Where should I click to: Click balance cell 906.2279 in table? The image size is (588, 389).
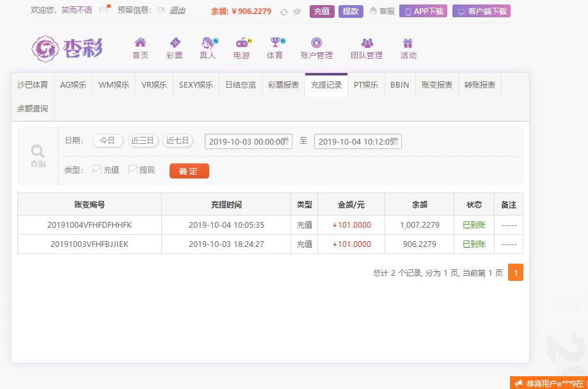(x=420, y=244)
